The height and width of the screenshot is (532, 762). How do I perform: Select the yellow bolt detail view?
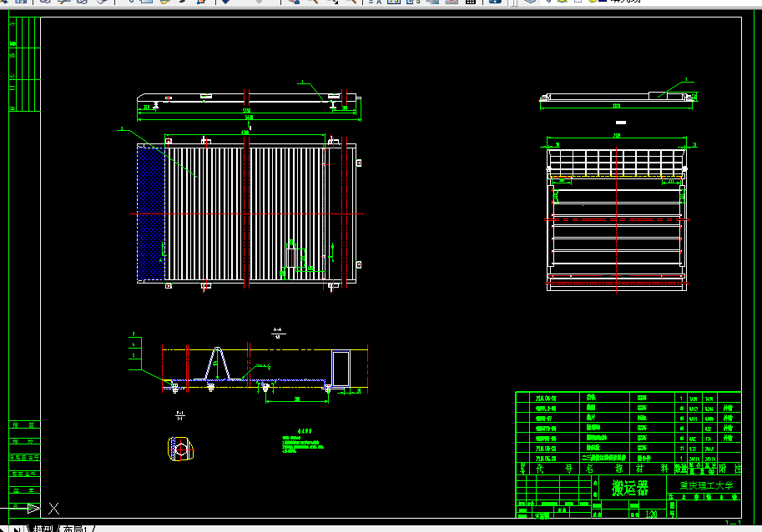pos(180,449)
